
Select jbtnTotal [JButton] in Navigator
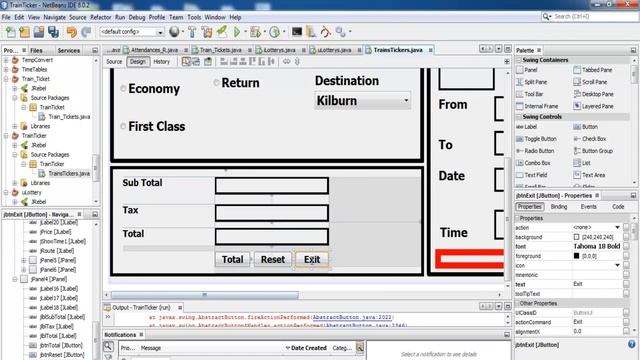(x=61, y=345)
